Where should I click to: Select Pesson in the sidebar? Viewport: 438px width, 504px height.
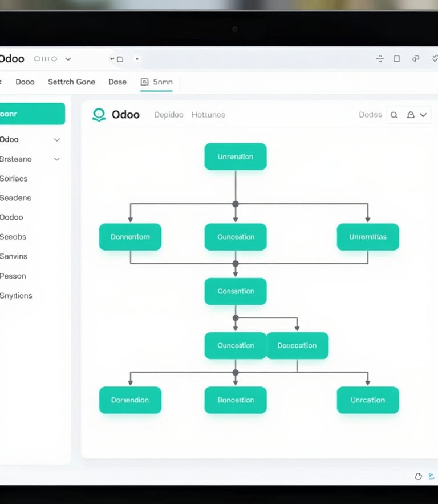(13, 276)
